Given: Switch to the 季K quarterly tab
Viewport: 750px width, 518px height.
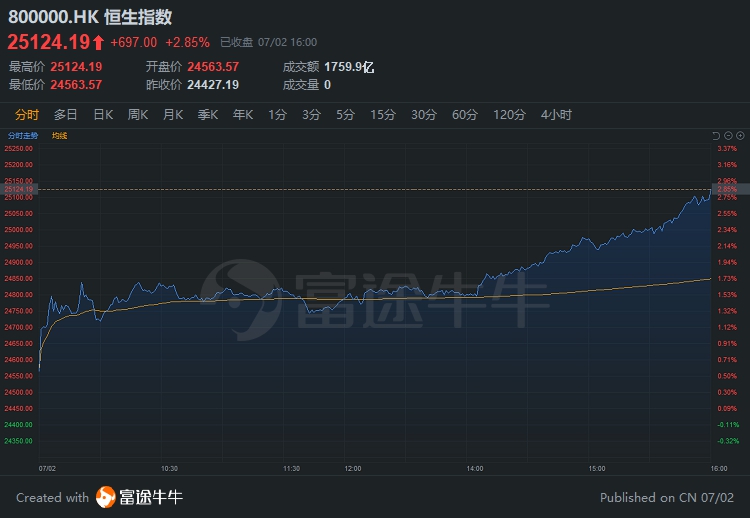Looking at the screenshot, I should point(208,115).
